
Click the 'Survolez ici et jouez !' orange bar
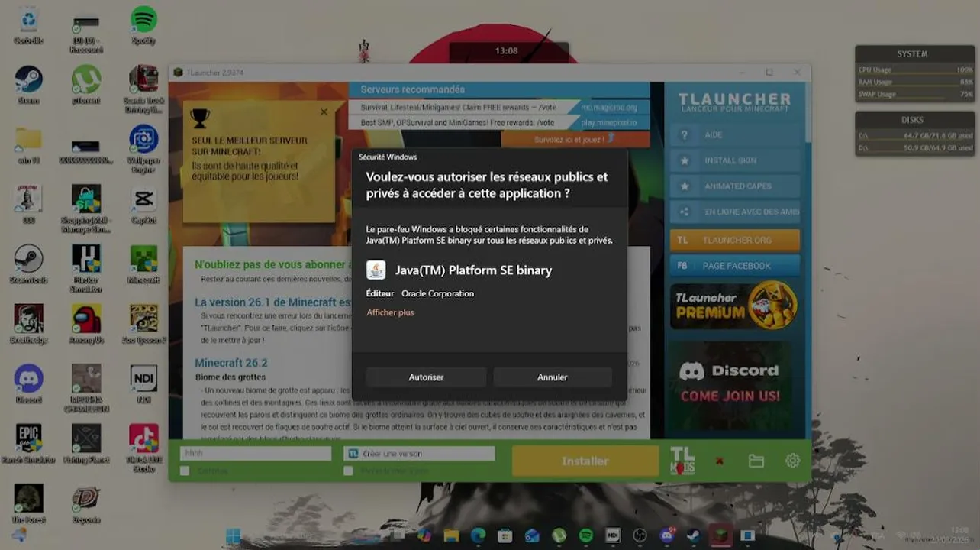click(575, 140)
